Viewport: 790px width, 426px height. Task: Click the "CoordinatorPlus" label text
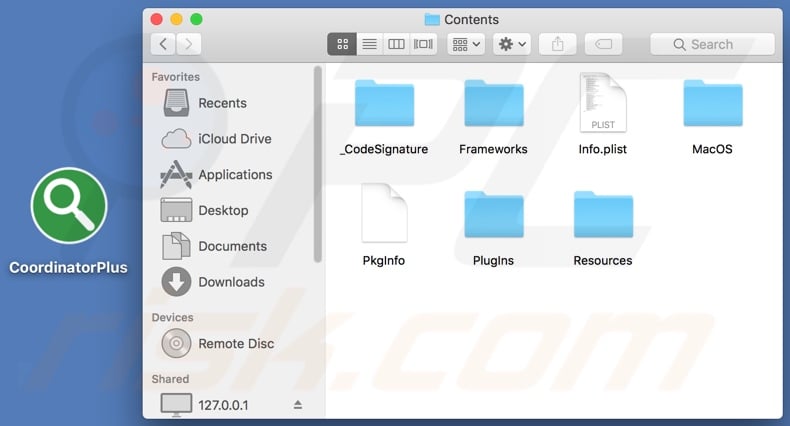click(x=69, y=267)
